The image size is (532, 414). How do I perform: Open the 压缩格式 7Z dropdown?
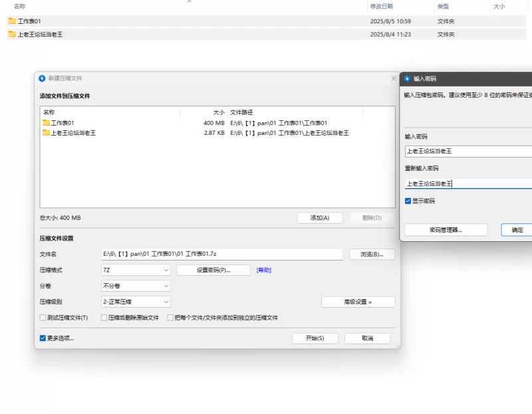136,270
